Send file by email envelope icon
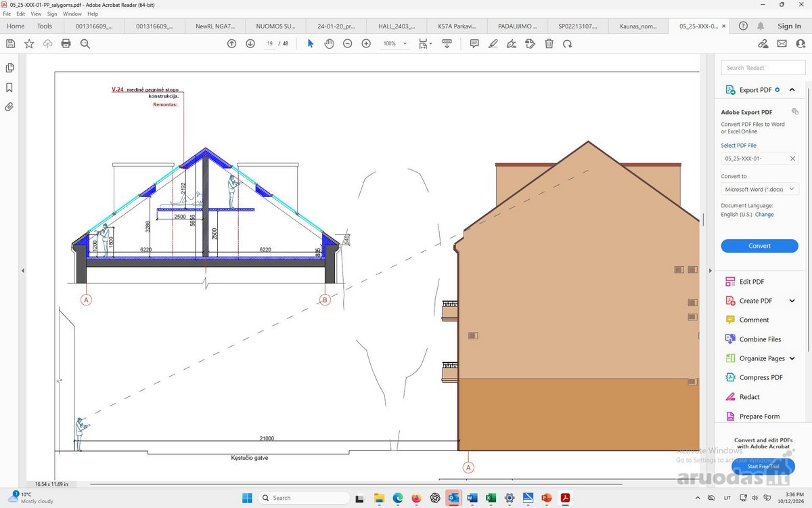The height and width of the screenshot is (508, 812). tap(782, 43)
